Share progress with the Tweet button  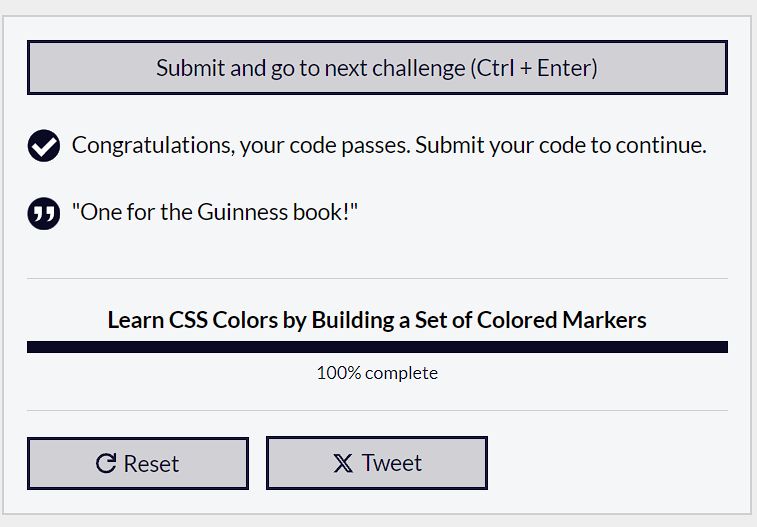pos(377,463)
